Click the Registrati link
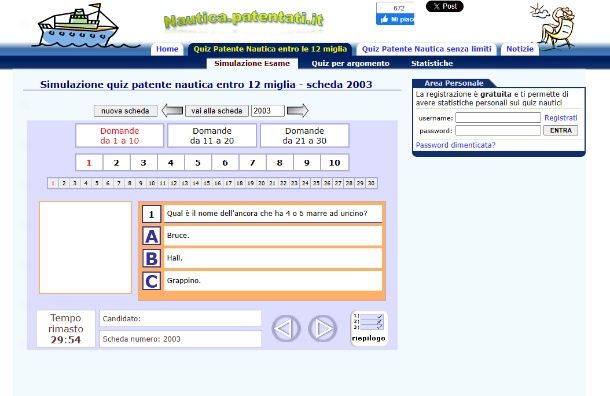Image resolution: width=610 pixels, height=396 pixels. point(561,117)
